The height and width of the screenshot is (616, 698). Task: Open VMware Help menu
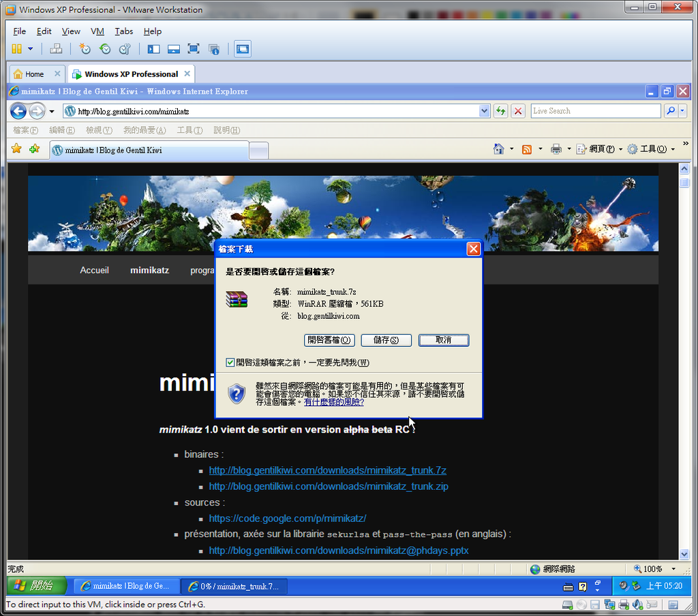tap(152, 31)
